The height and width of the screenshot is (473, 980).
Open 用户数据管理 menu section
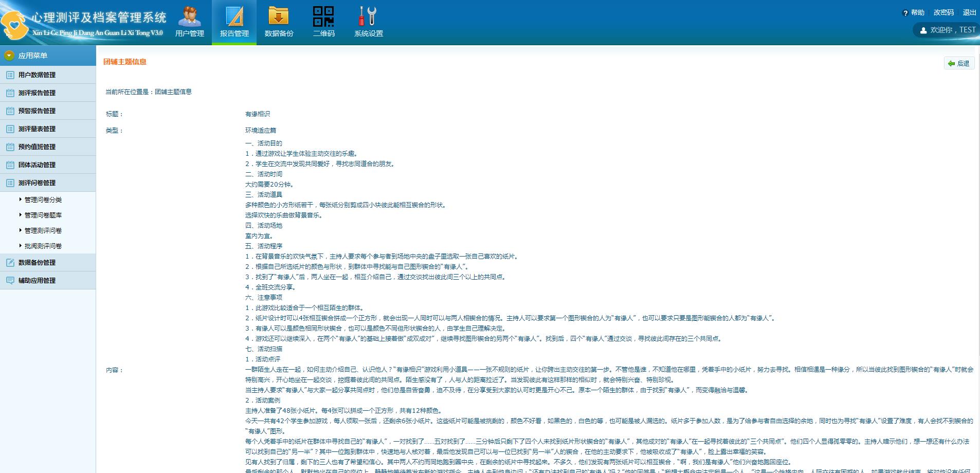(x=48, y=75)
